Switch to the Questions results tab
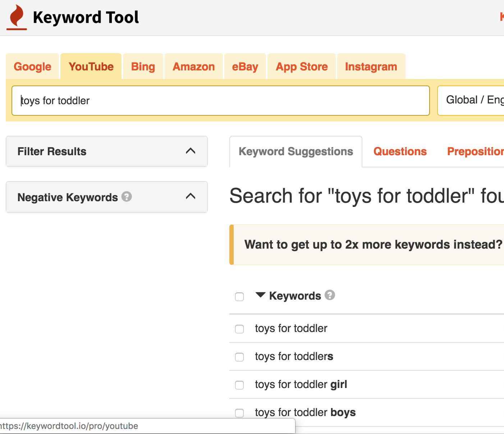Viewport: 504px width, 434px height. click(400, 152)
